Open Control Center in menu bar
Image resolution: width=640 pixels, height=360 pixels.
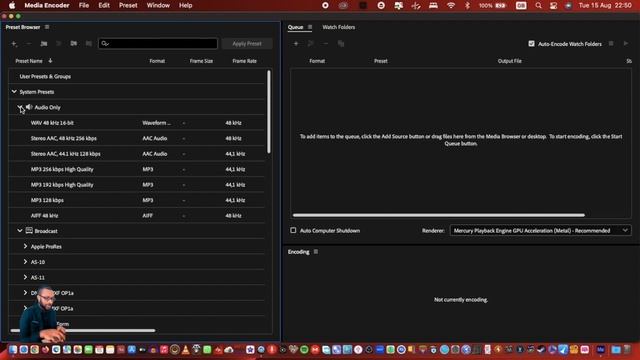(x=553, y=5)
